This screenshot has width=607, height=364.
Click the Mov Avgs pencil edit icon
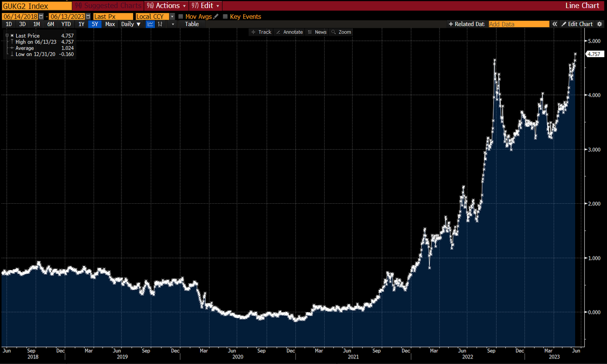(216, 17)
